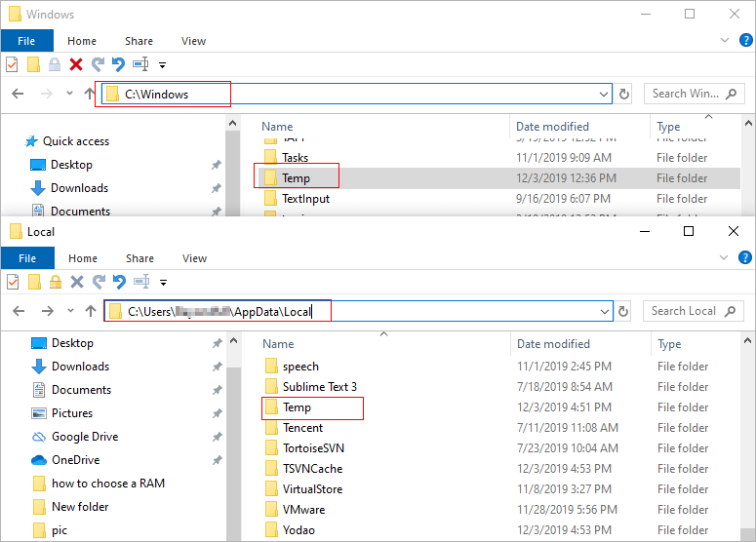Click New folder icon in Local window toolbar

[x=34, y=282]
